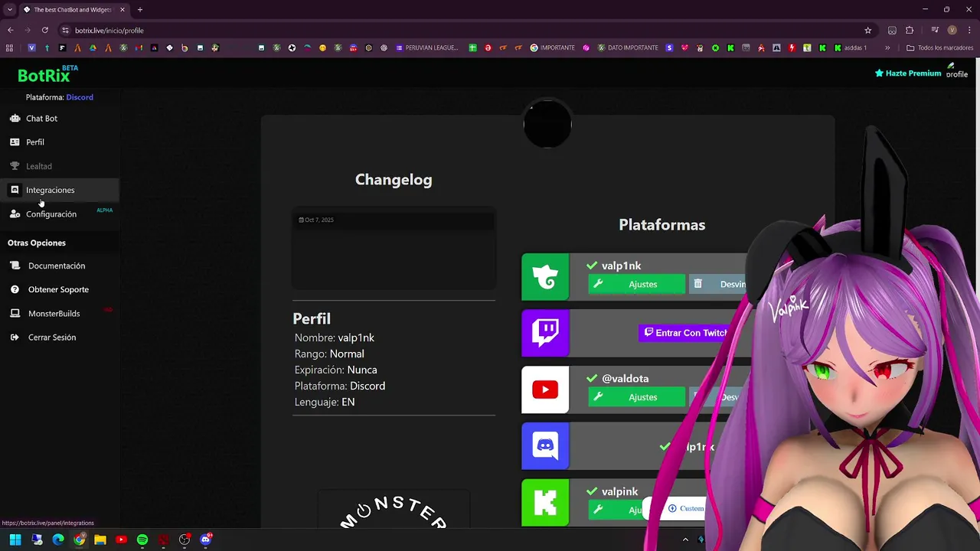Click the Cerrar Sesión exit icon
This screenshot has width=980, height=551.
click(x=15, y=337)
